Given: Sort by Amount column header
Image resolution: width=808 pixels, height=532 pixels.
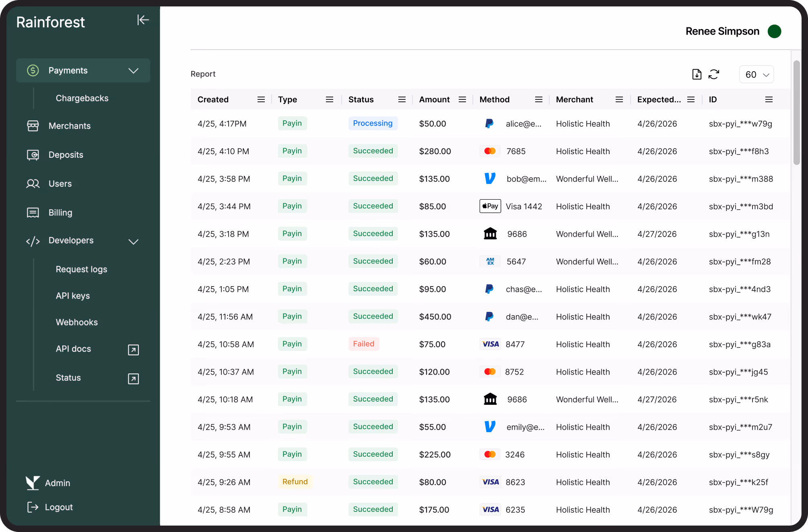Looking at the screenshot, I should (x=434, y=99).
